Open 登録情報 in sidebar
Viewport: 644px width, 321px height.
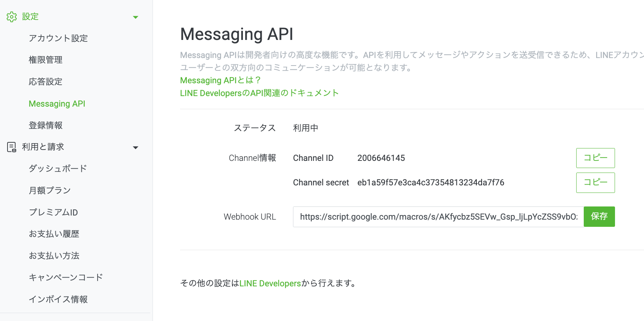click(x=46, y=125)
